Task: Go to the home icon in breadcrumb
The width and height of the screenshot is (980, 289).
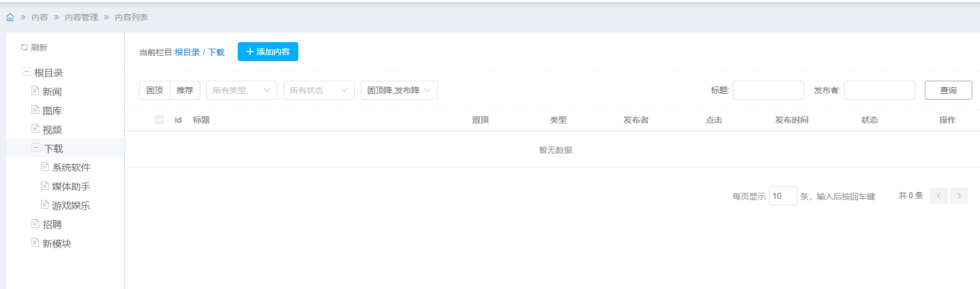Action: (10, 17)
